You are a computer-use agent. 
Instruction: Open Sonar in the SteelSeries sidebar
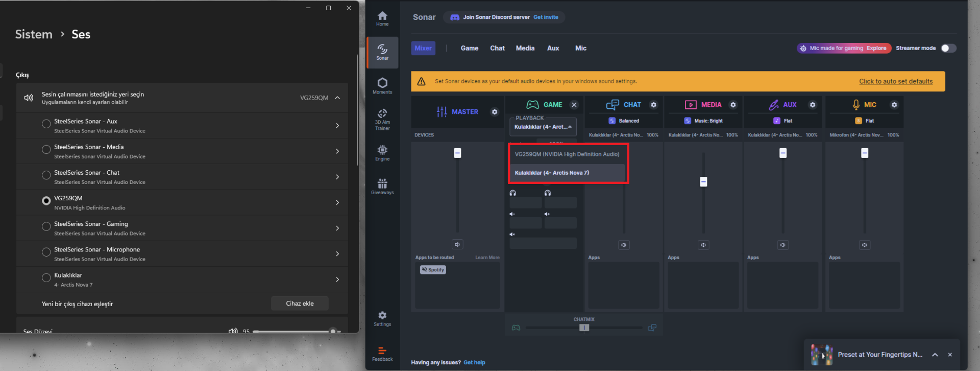(382, 52)
